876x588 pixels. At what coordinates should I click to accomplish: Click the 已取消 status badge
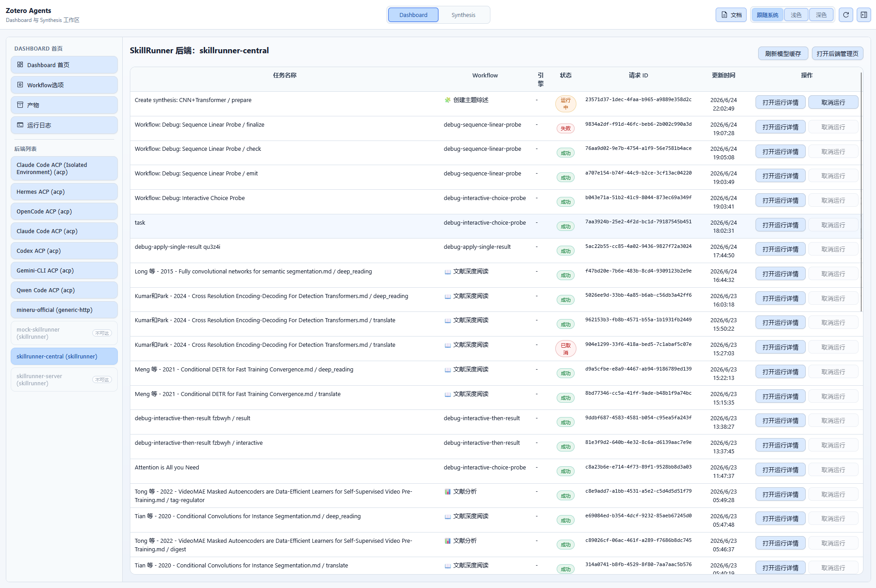(566, 349)
